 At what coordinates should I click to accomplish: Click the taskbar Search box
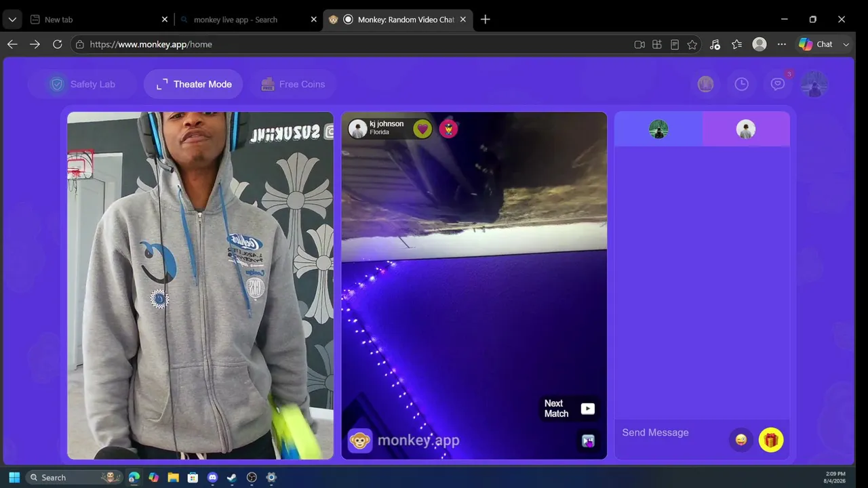click(75, 477)
